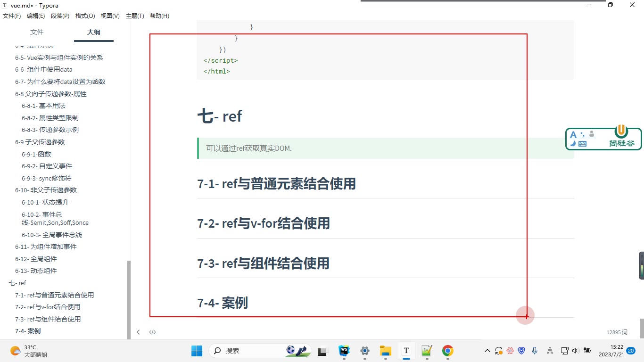This screenshot has width=644, height=362.
Task: Jump to outline item 6-8-1- 基本用法
Action: coord(43,106)
